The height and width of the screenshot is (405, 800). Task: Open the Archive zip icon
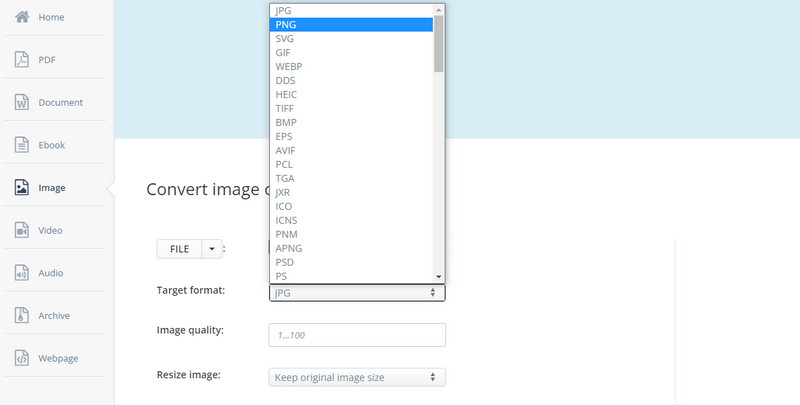pyautogui.click(x=21, y=315)
